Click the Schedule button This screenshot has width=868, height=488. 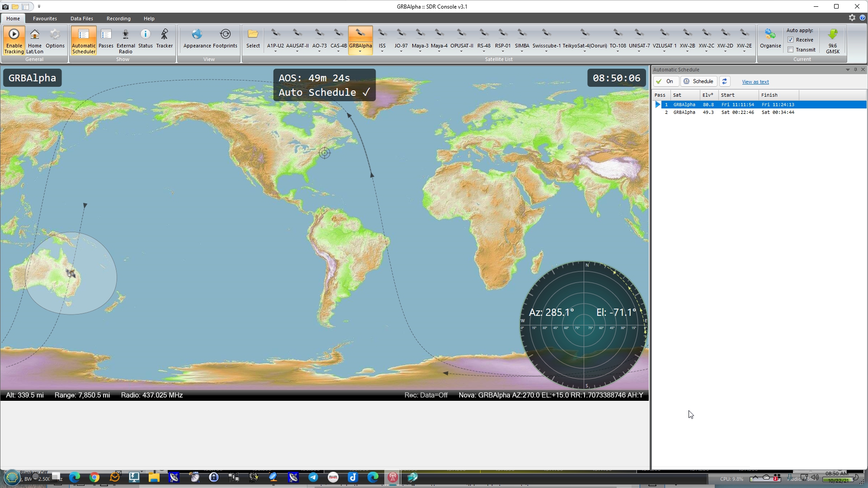click(x=699, y=81)
